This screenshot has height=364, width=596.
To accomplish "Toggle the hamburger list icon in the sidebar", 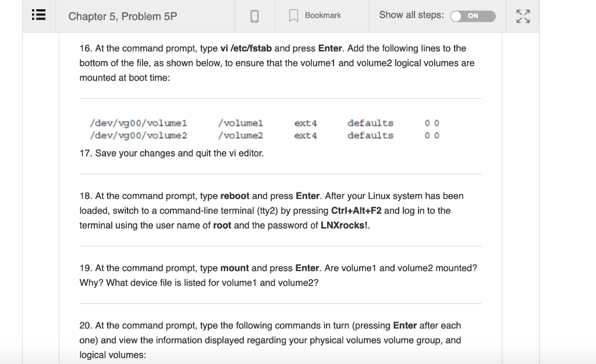I will [38, 15].
